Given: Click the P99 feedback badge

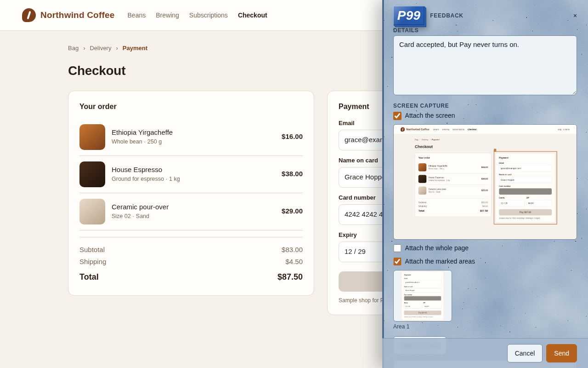Looking at the screenshot, I should (409, 16).
